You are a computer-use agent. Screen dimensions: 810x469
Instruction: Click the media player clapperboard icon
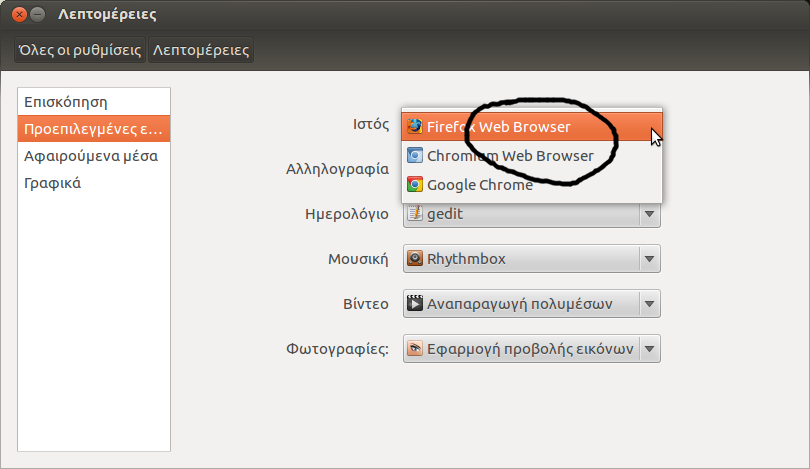[414, 303]
